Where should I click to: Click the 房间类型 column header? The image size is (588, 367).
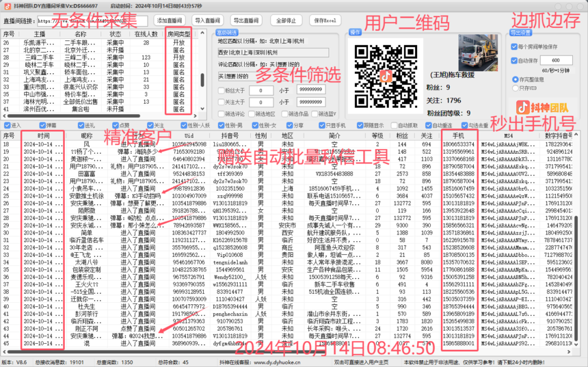coord(182,33)
